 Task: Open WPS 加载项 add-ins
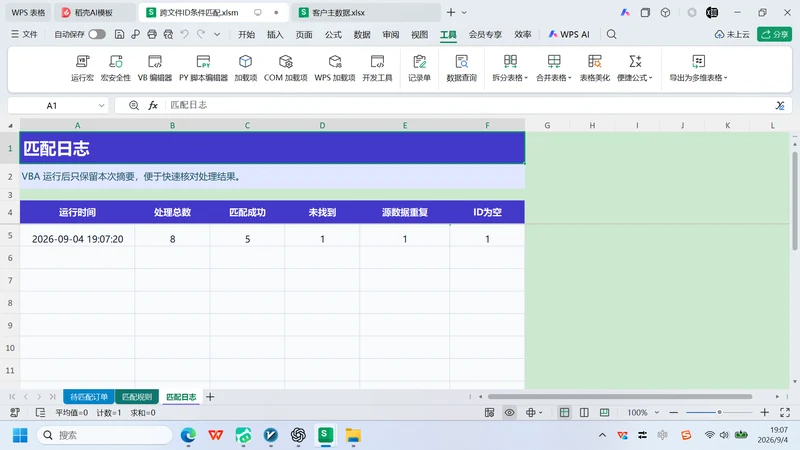pos(335,68)
